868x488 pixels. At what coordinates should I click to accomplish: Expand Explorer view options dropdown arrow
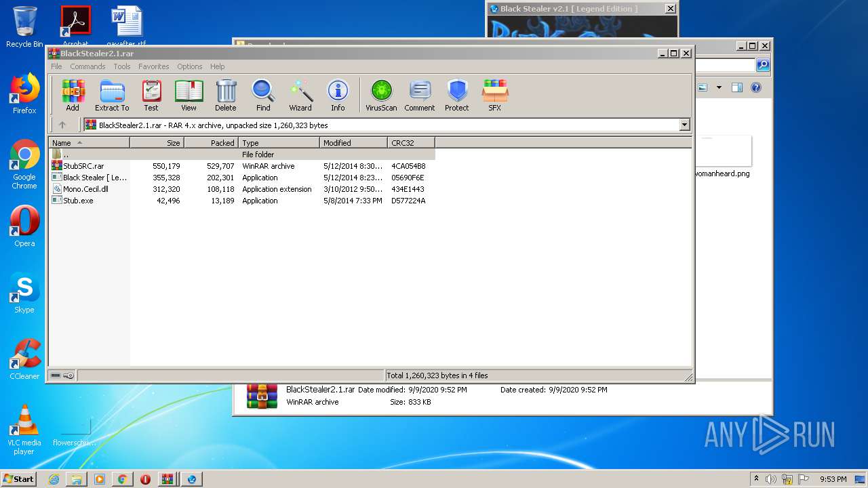(719, 87)
